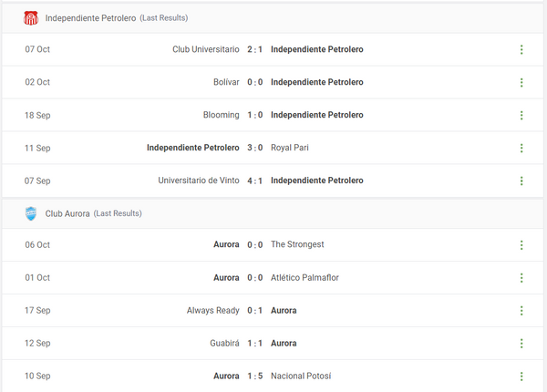547x392 pixels.
Task: Click the 1 : 5 Nacional Potosí score
Action: pyautogui.click(x=255, y=376)
